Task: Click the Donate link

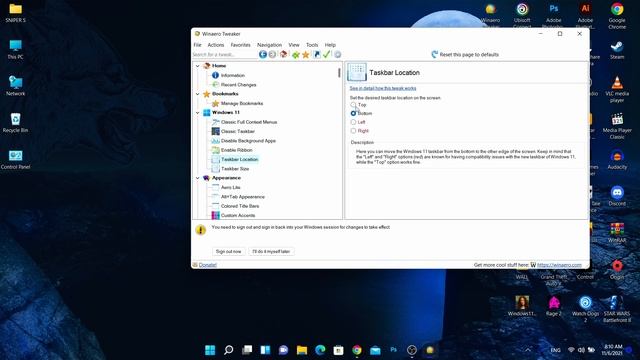Action: click(208, 265)
